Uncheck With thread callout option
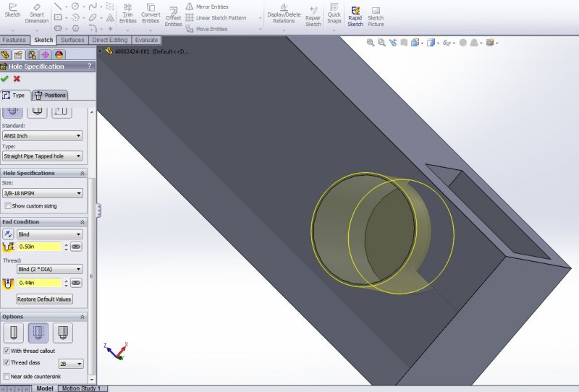This screenshot has height=392, width=579. (7, 351)
